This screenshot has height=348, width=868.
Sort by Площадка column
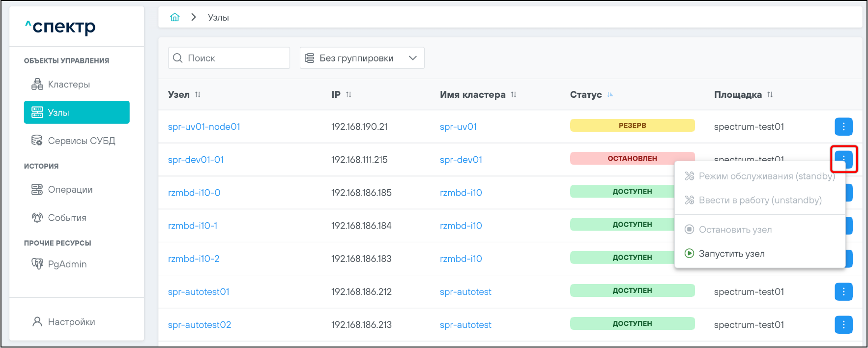(770, 94)
